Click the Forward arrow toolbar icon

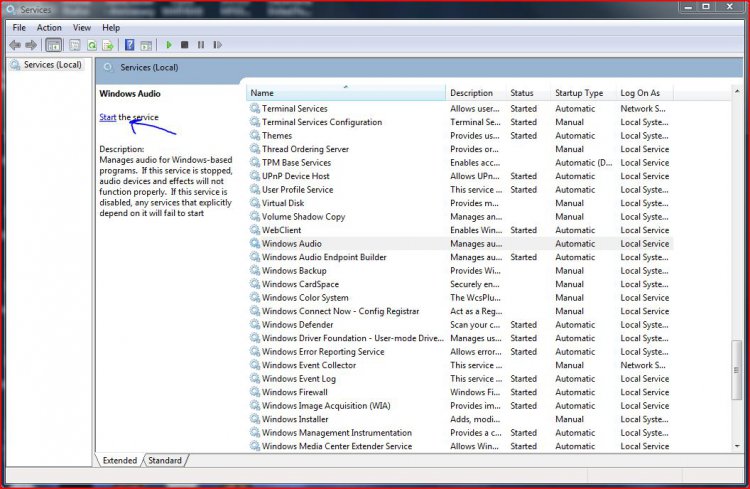coord(31,45)
